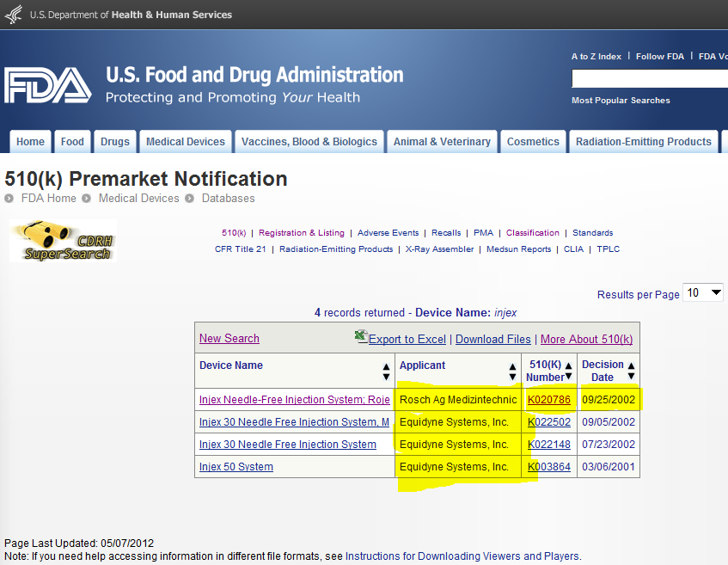Image resolution: width=728 pixels, height=565 pixels.
Task: Open the Drugs tab
Action: coord(115,142)
